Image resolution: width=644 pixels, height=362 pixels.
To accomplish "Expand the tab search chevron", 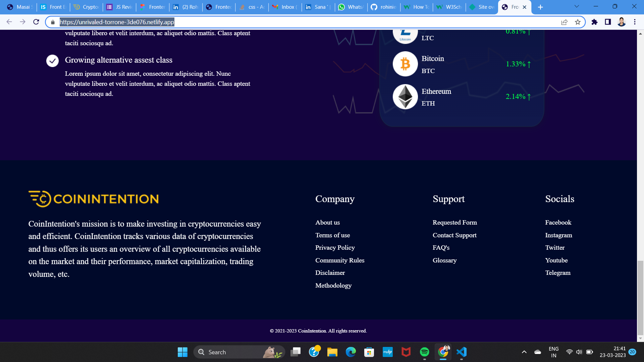I will (577, 6).
